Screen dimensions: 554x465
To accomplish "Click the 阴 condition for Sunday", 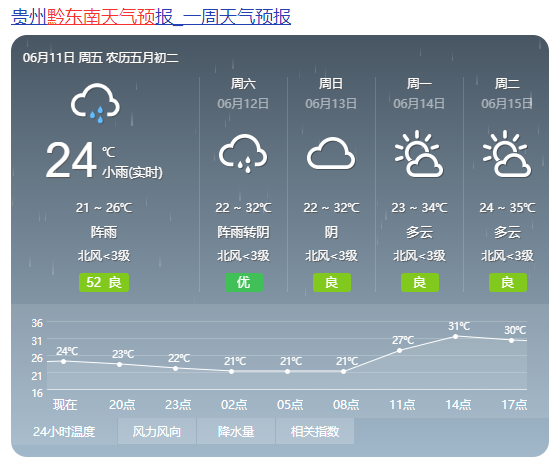I will tap(331, 232).
